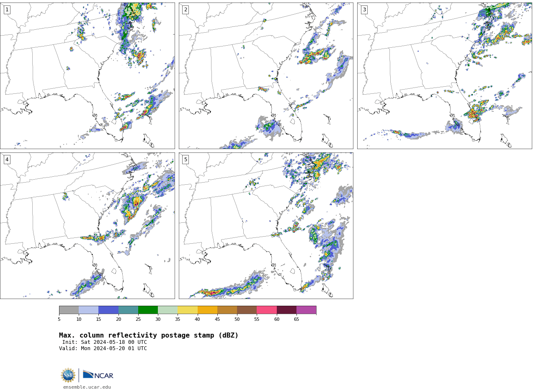Click the NCAR logo
The image size is (536, 392).
(98, 375)
